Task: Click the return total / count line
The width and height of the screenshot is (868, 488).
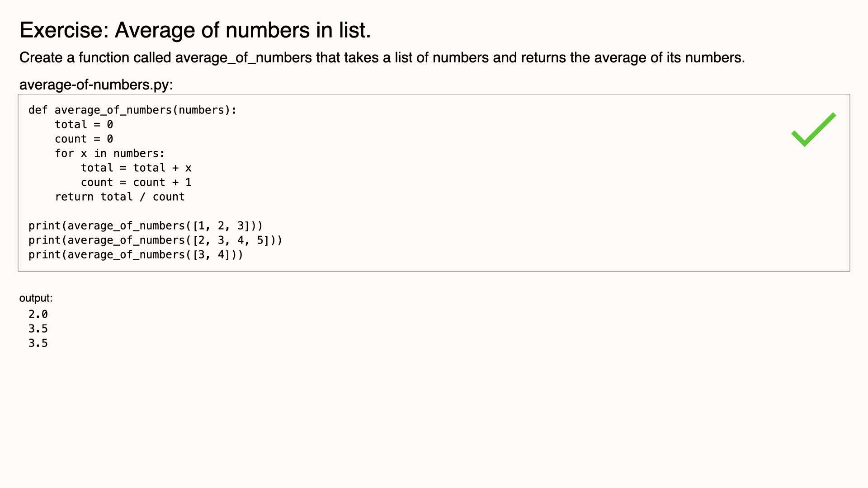Action: [x=120, y=197]
